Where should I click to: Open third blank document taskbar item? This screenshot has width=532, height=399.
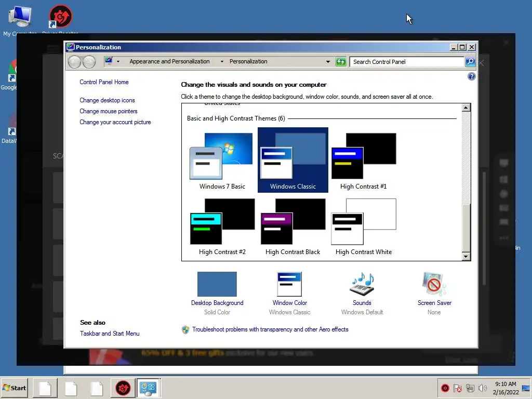click(x=96, y=388)
